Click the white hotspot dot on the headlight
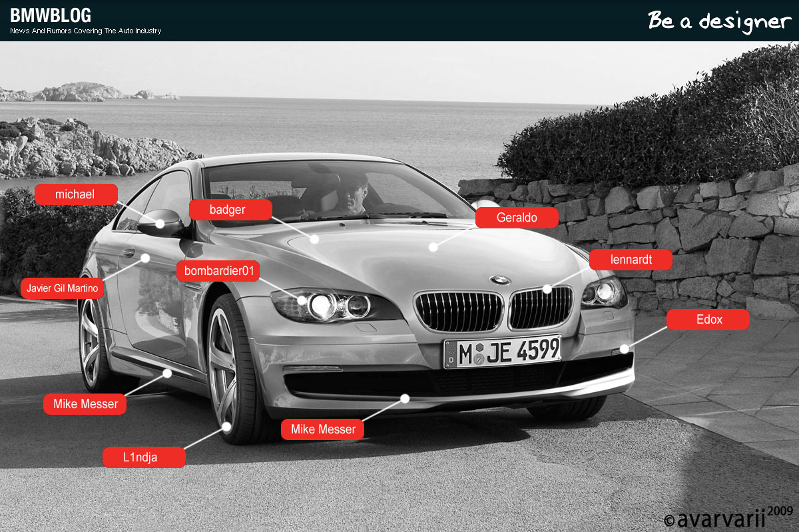Viewport: 799px width, 532px height. pos(302,300)
